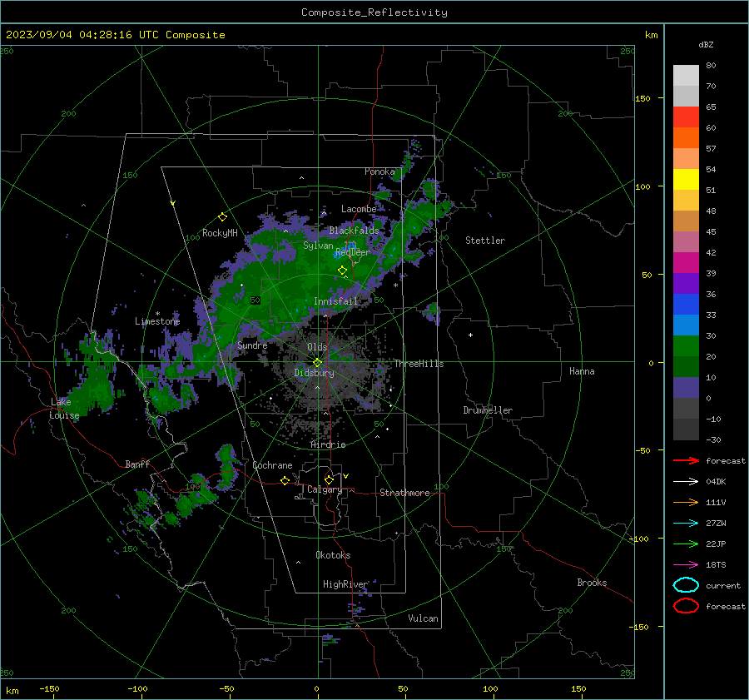Image resolution: width=749 pixels, height=700 pixels.
Task: Click the Ponoka town label
Action: pos(379,171)
